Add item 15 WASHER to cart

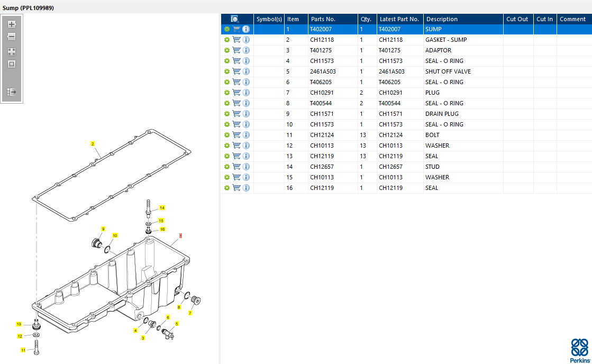click(236, 177)
